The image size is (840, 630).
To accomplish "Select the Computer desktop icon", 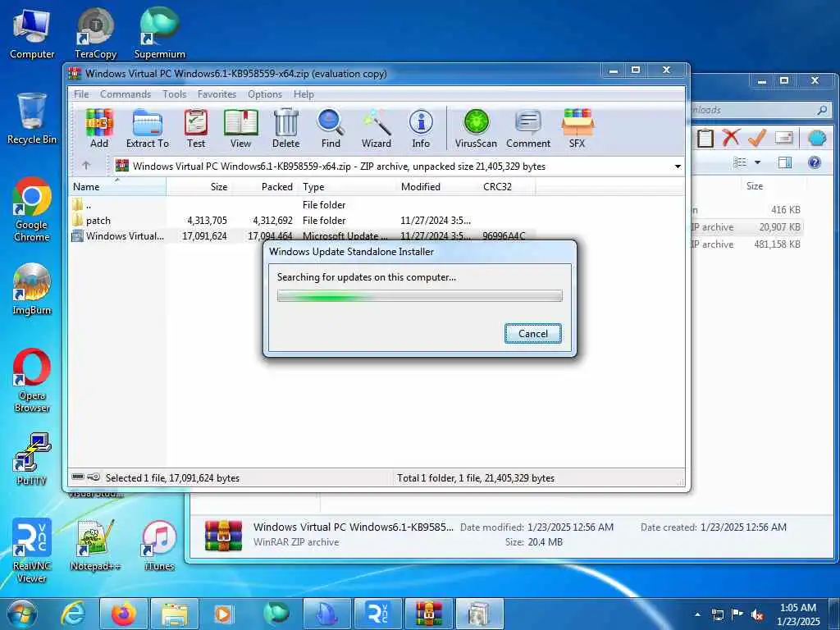I will [x=32, y=33].
